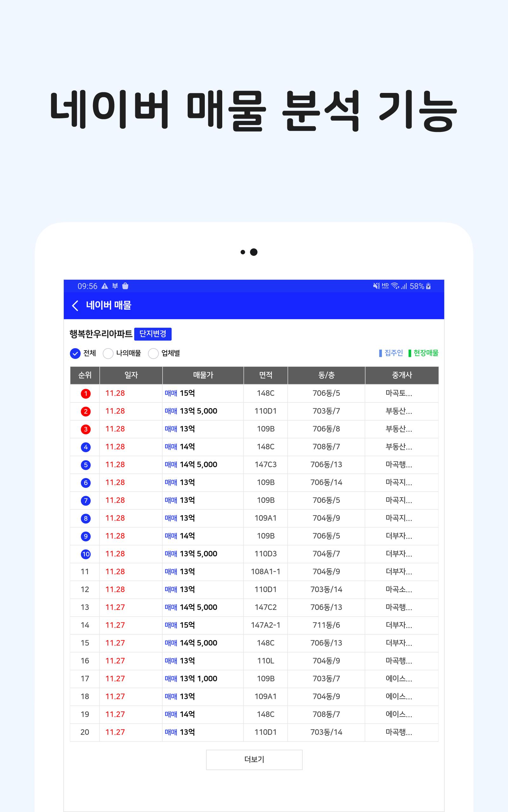
Task: Click the 부 status bar icon
Action: point(115,286)
